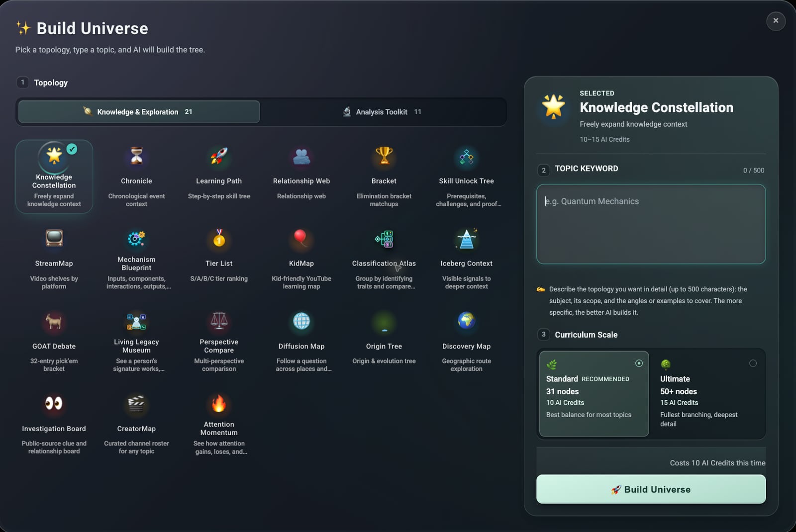Click the "Origin & evolution tree" description
The height and width of the screenshot is (532, 796).
tap(384, 361)
